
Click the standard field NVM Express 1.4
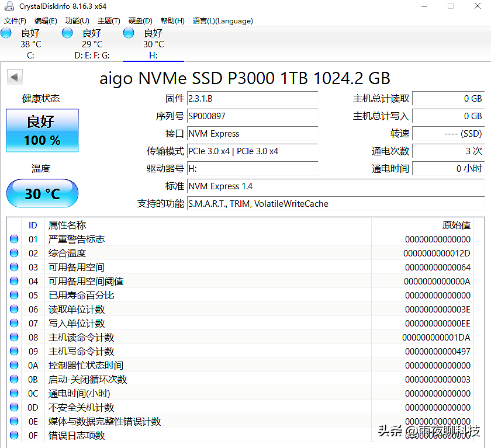[x=336, y=186]
